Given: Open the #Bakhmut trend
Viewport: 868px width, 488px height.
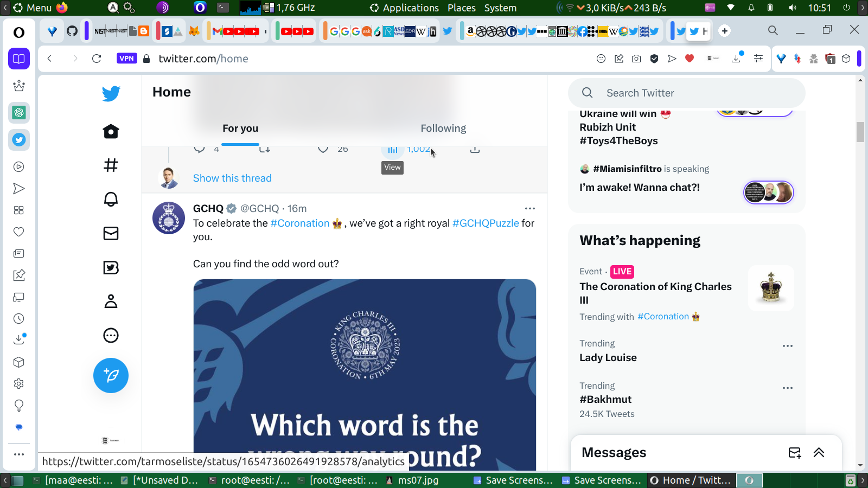Looking at the screenshot, I should tap(605, 399).
